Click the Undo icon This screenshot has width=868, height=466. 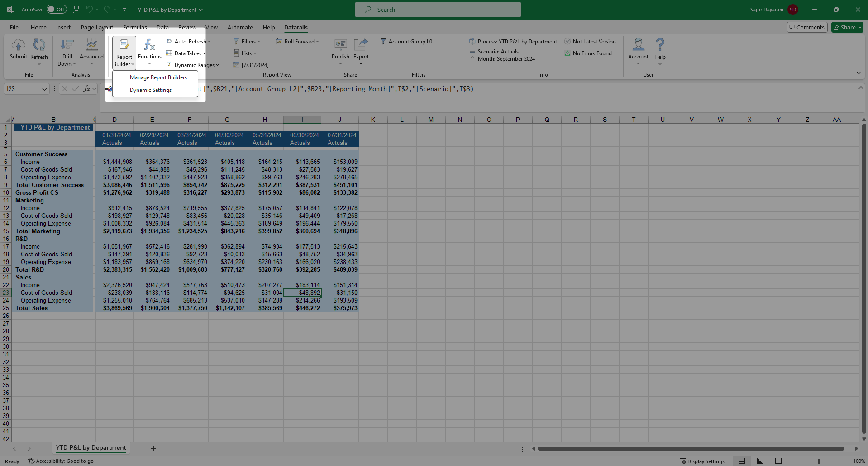click(x=90, y=10)
